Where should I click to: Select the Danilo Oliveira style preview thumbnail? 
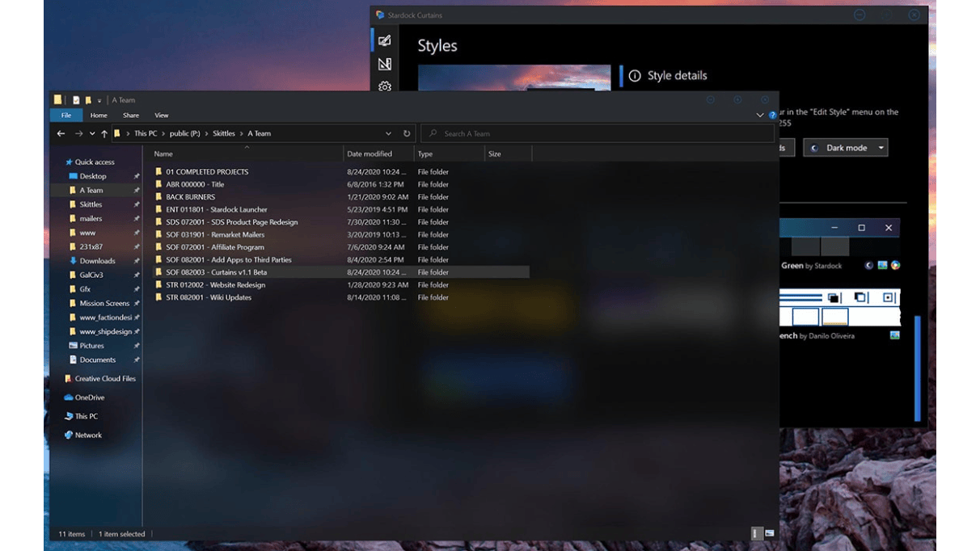(840, 308)
